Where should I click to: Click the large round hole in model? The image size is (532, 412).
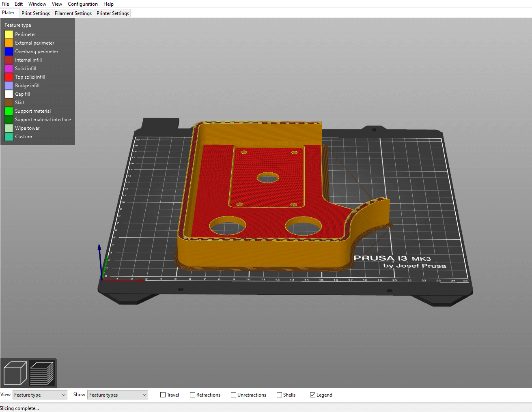[x=228, y=226]
